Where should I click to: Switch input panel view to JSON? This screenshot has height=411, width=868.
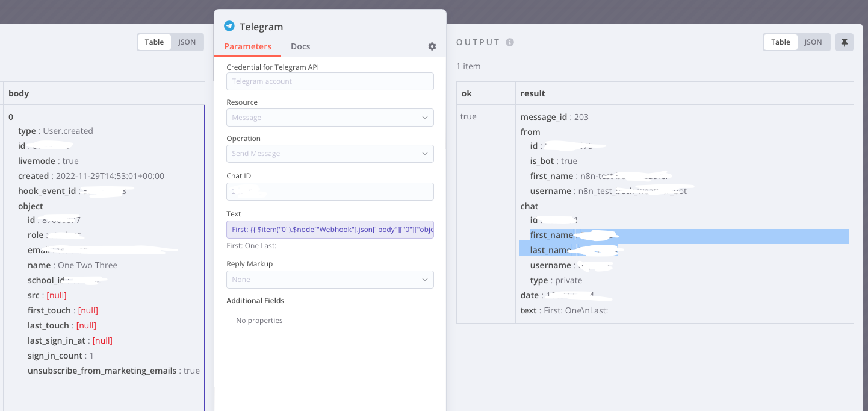click(187, 42)
